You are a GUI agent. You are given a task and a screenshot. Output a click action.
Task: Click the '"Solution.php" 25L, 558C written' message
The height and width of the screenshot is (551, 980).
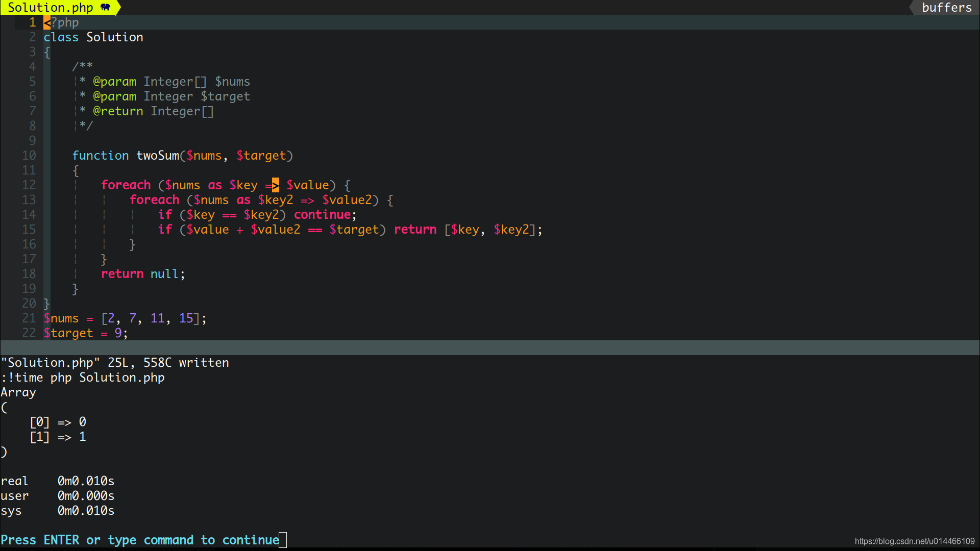[x=115, y=363]
